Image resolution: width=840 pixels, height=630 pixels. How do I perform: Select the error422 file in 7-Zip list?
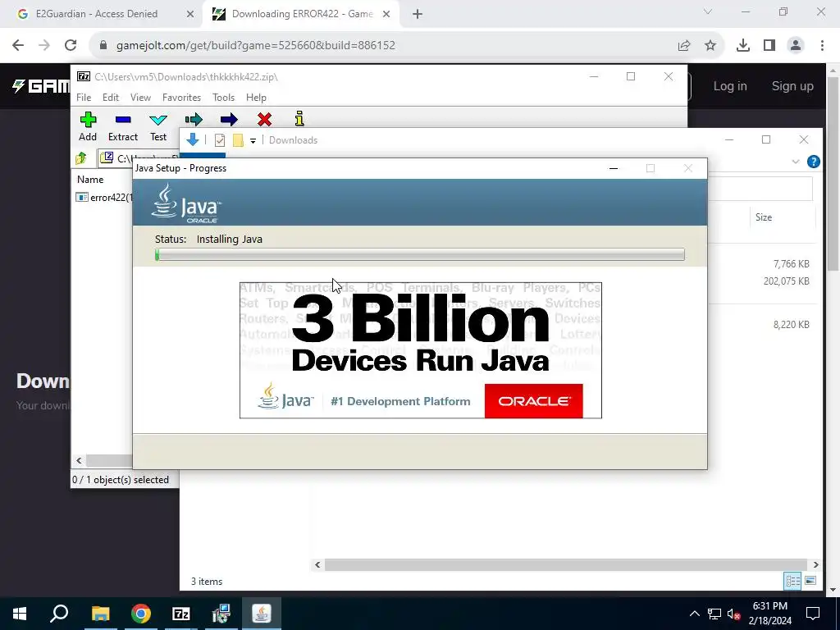point(105,197)
